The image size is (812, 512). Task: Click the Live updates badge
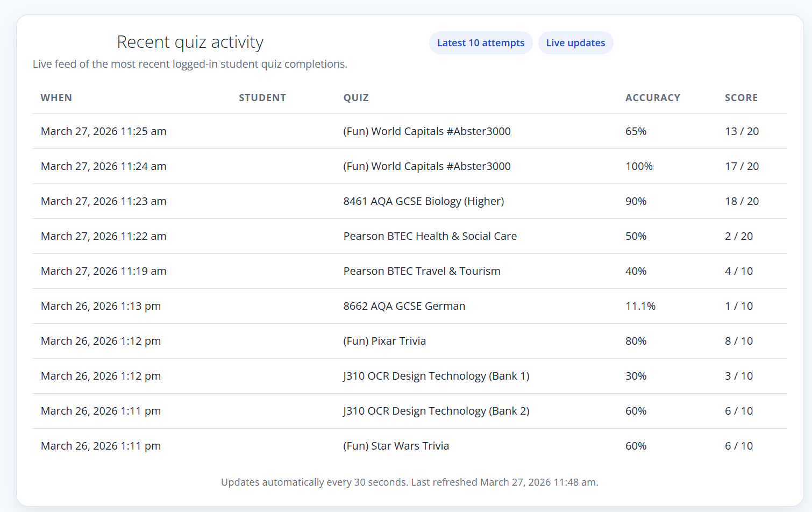coord(575,43)
